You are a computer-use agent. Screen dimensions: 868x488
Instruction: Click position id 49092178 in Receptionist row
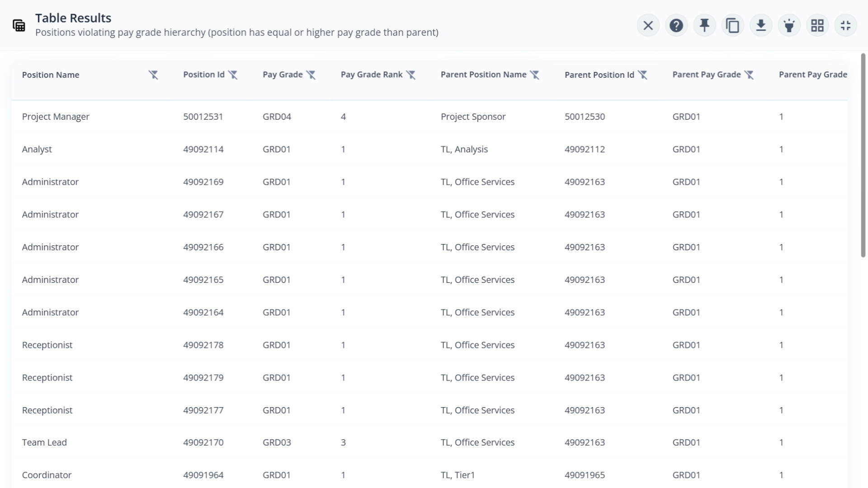tap(203, 344)
